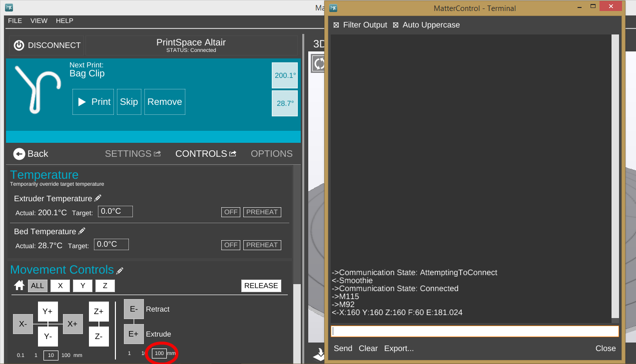The image size is (636, 364).
Task: Lower with the Z- button
Action: pyautogui.click(x=99, y=337)
